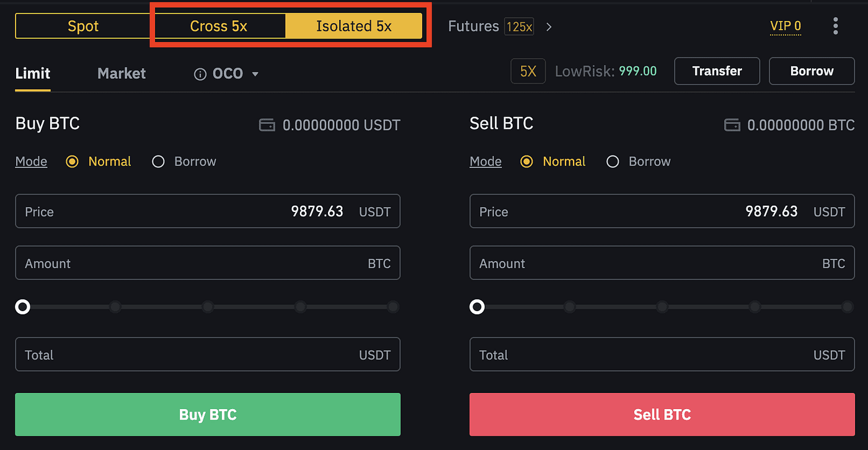Click the 125x Futures leverage badge
Screen dimensions: 868x450
tap(519, 27)
